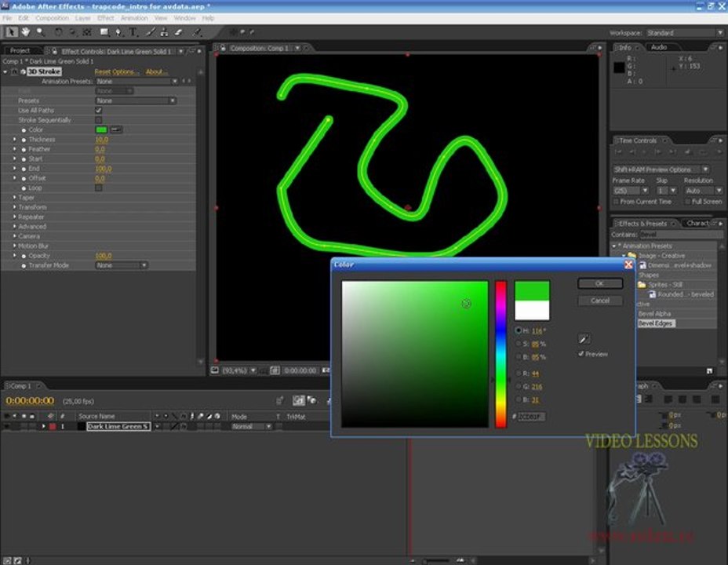Click the Dark Lime Green layer name
Viewport: 728px width, 565px height.
tap(118, 426)
